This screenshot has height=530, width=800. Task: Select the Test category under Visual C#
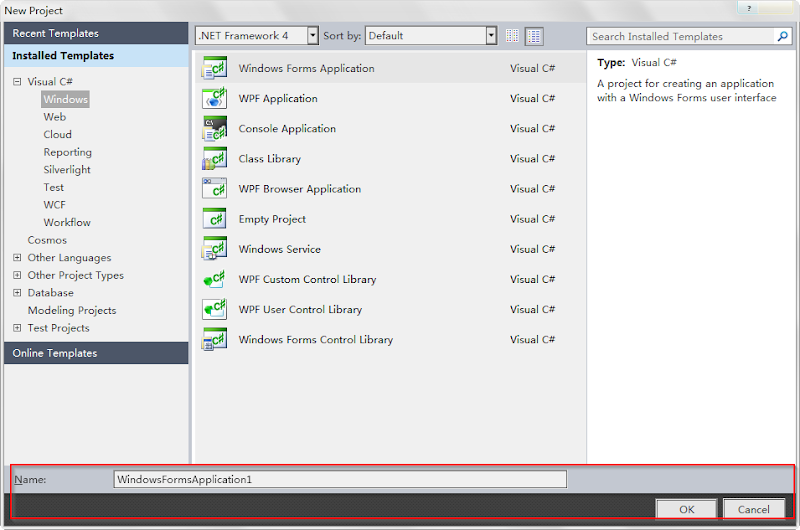54,187
